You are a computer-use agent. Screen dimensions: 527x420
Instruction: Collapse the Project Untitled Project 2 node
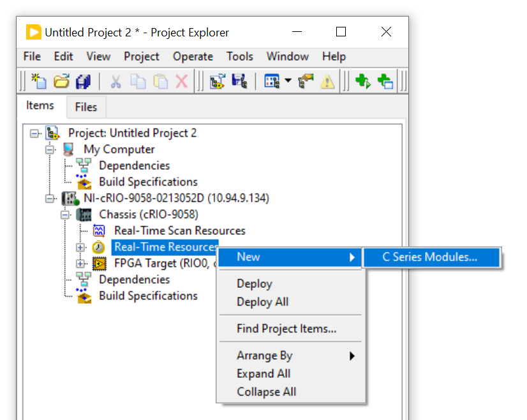coord(34,133)
